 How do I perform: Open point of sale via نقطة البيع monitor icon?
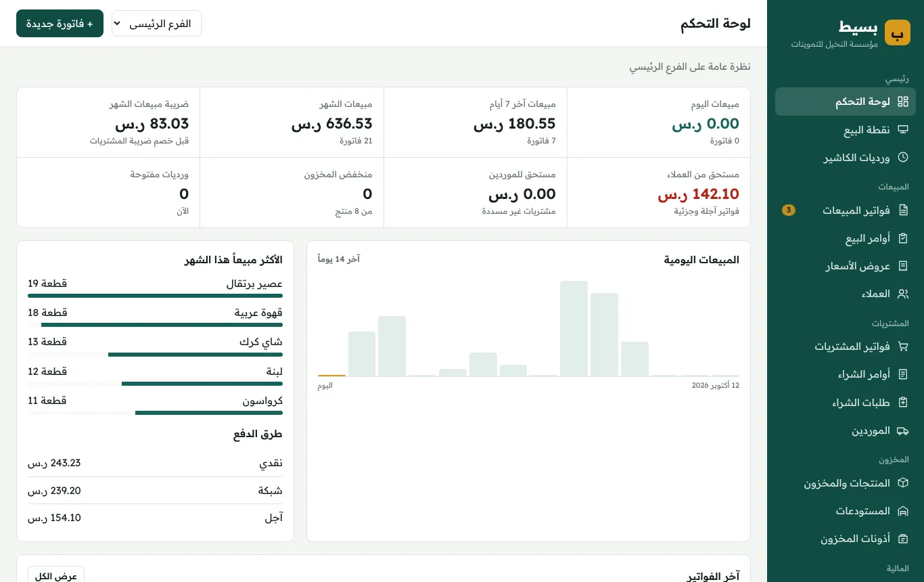(902, 130)
